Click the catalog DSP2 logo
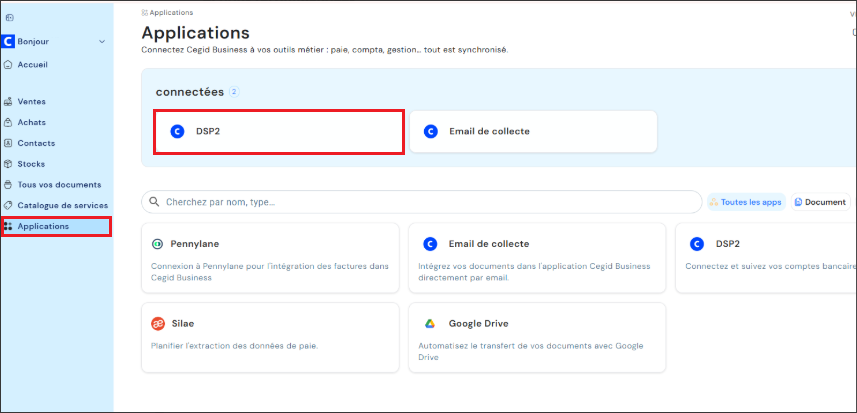Image resolution: width=857 pixels, height=413 pixels. click(x=697, y=244)
